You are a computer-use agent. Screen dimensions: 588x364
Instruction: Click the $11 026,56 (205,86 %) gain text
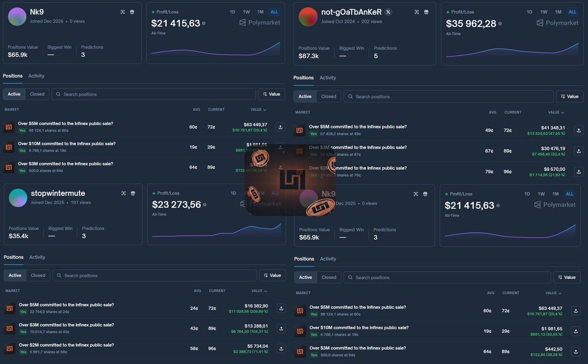coord(248,311)
